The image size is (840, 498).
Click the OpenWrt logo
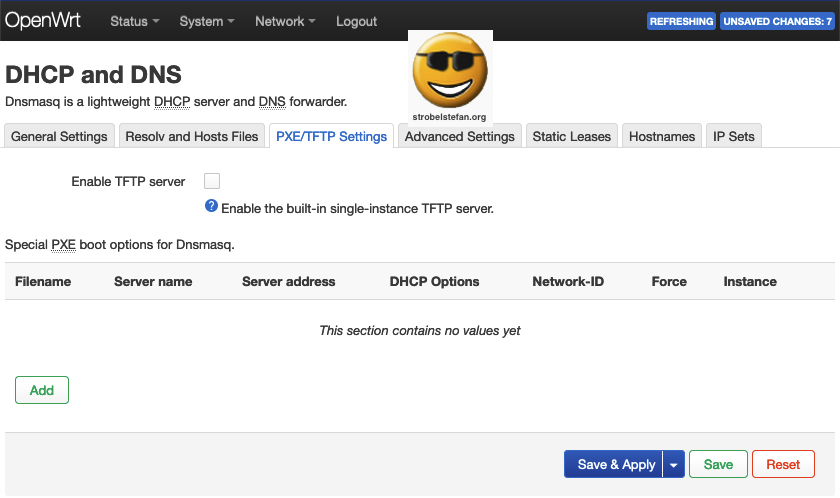click(x=42, y=20)
